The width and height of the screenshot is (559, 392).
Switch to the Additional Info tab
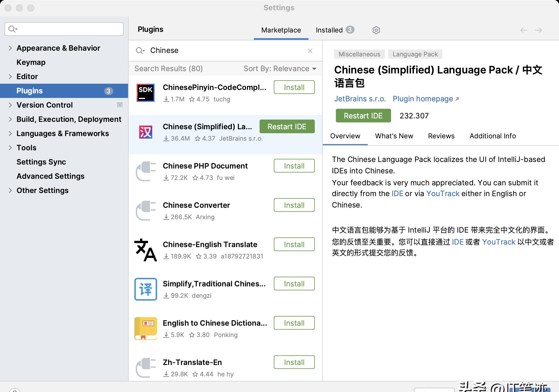tap(493, 136)
